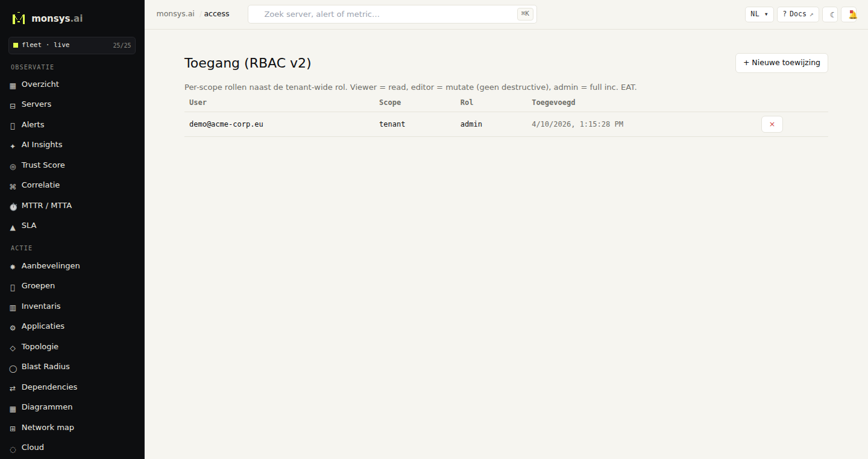This screenshot has width=868, height=459.
Task: Open the Trust Score page
Action: tap(72, 165)
